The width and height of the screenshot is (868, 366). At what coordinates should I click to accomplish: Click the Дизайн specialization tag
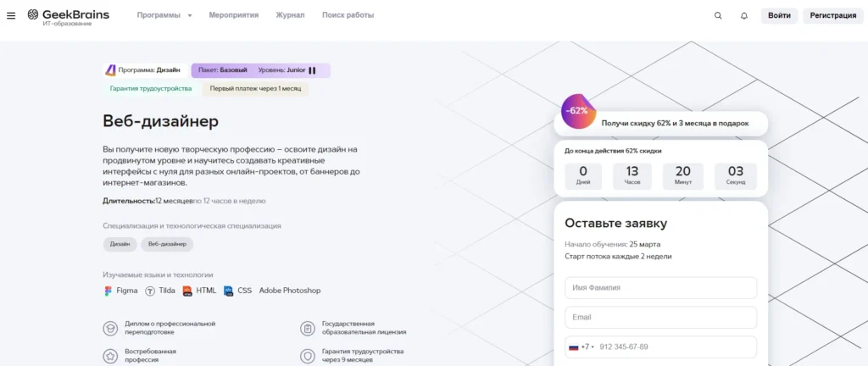coord(120,244)
